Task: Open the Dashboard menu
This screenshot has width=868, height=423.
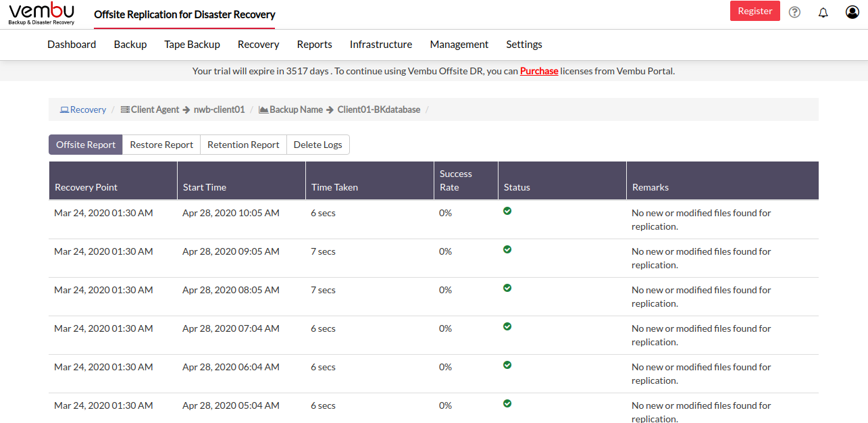Action: point(72,45)
